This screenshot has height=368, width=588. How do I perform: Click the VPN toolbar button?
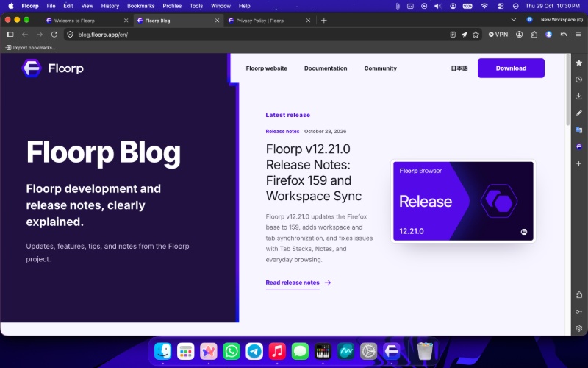click(x=498, y=35)
